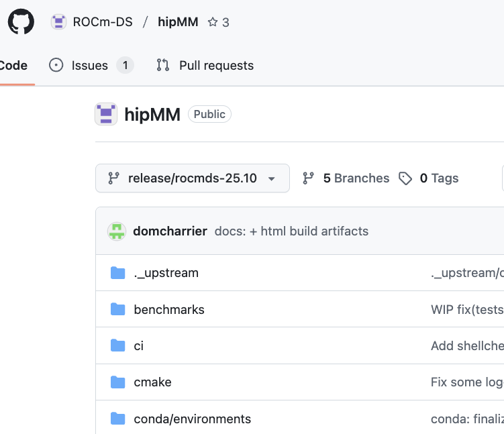View all 5 Branches

click(356, 178)
